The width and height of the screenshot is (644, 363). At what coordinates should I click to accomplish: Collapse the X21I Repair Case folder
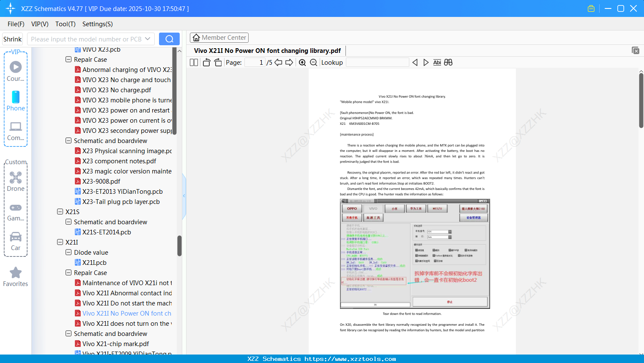click(69, 272)
